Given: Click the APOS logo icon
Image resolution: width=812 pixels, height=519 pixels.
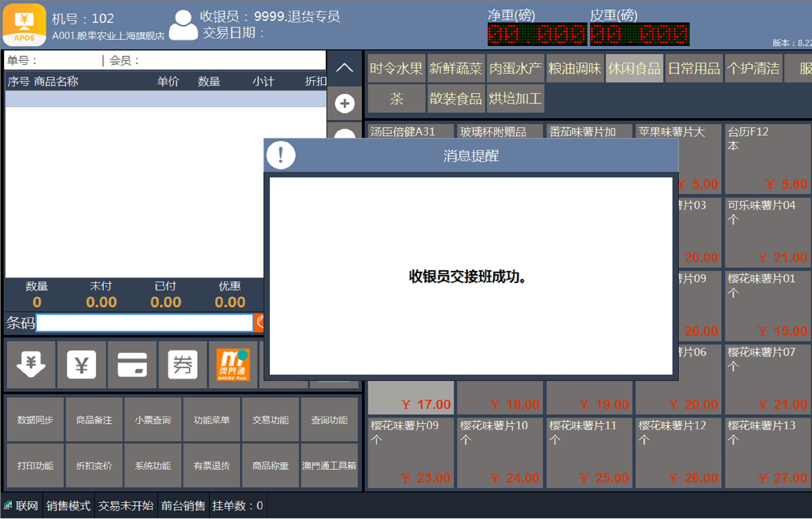Looking at the screenshot, I should tap(24, 24).
